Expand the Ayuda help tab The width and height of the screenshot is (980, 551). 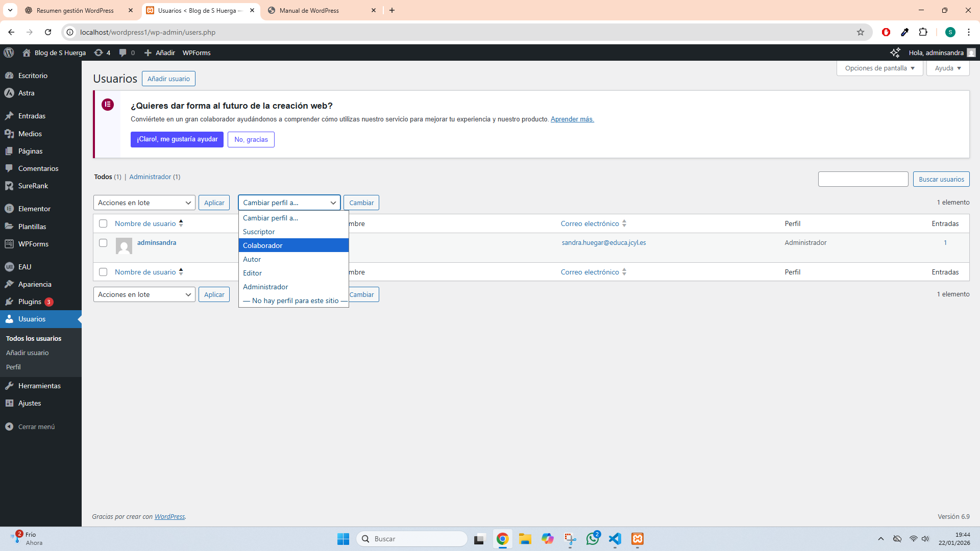click(x=947, y=68)
